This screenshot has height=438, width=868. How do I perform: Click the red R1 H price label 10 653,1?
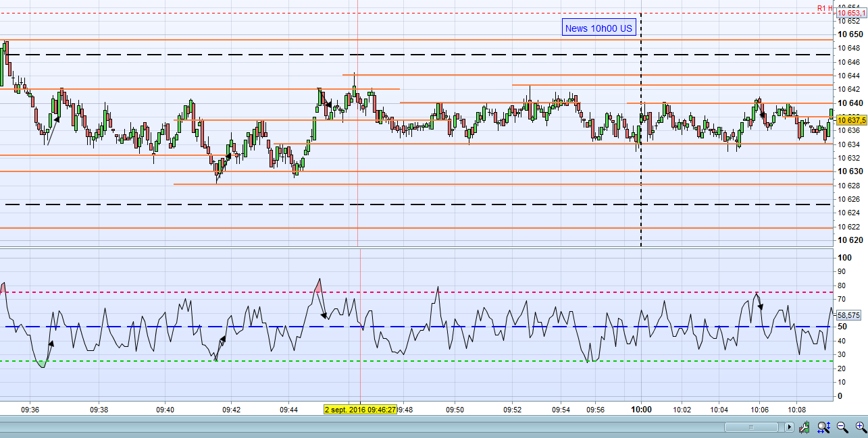851,13
